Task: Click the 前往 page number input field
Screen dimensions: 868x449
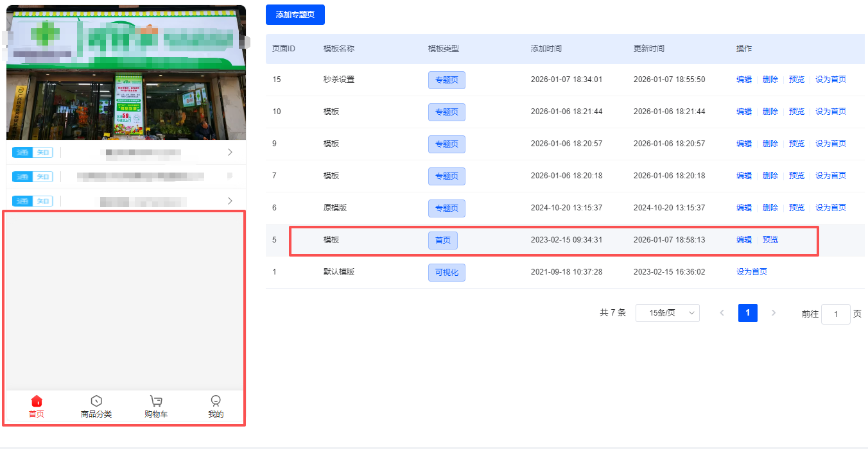Action: coord(835,314)
